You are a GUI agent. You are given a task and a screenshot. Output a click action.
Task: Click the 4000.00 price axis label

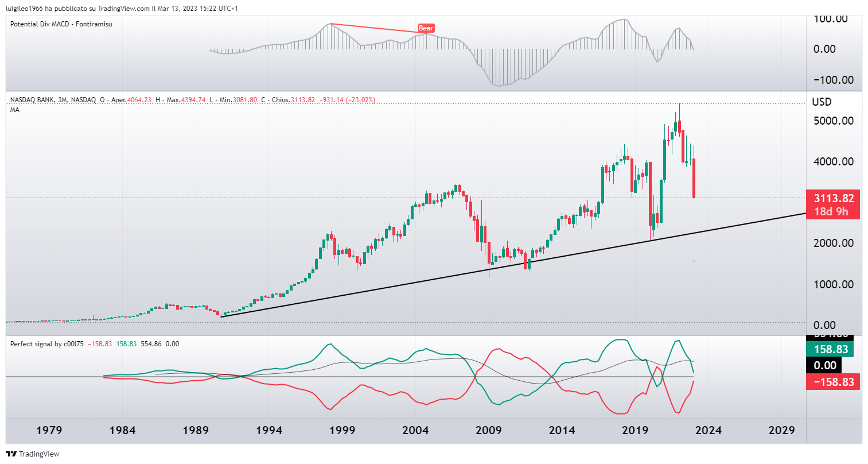coord(833,161)
